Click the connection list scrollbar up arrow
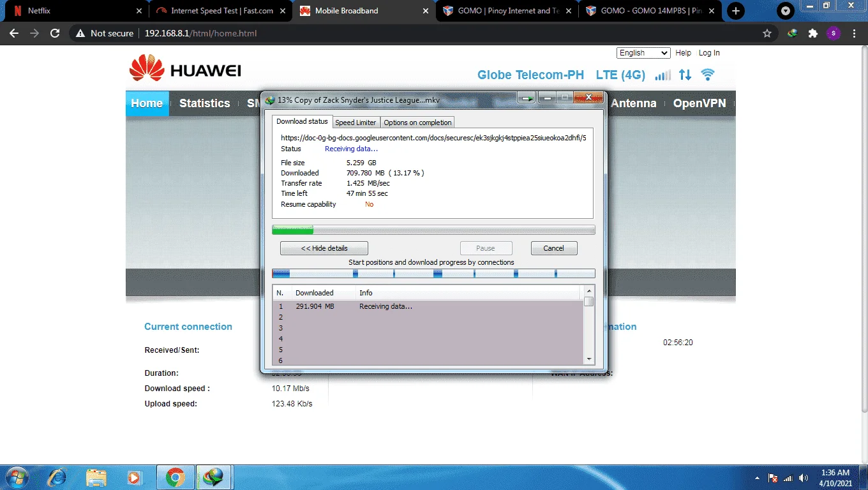The height and width of the screenshot is (490, 868). pos(588,292)
